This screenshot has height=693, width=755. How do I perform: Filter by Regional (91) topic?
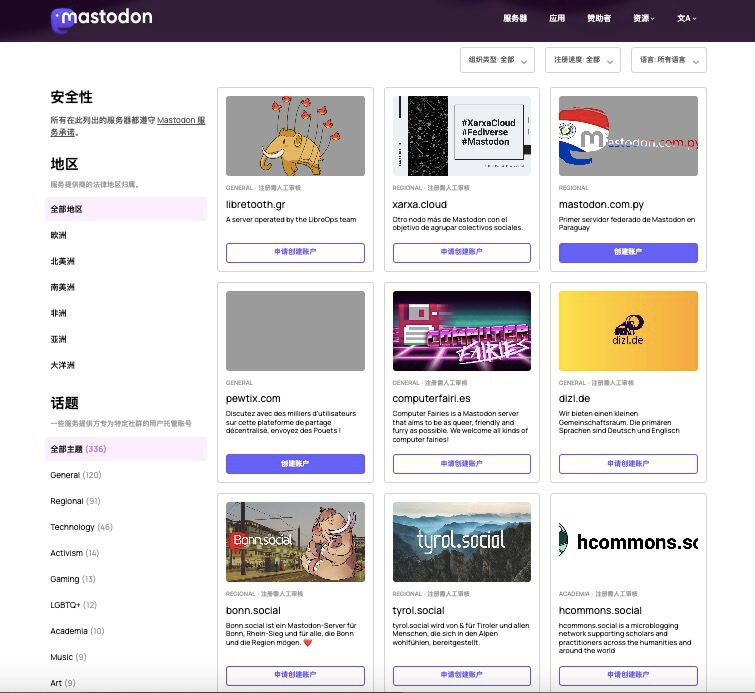tap(126, 501)
